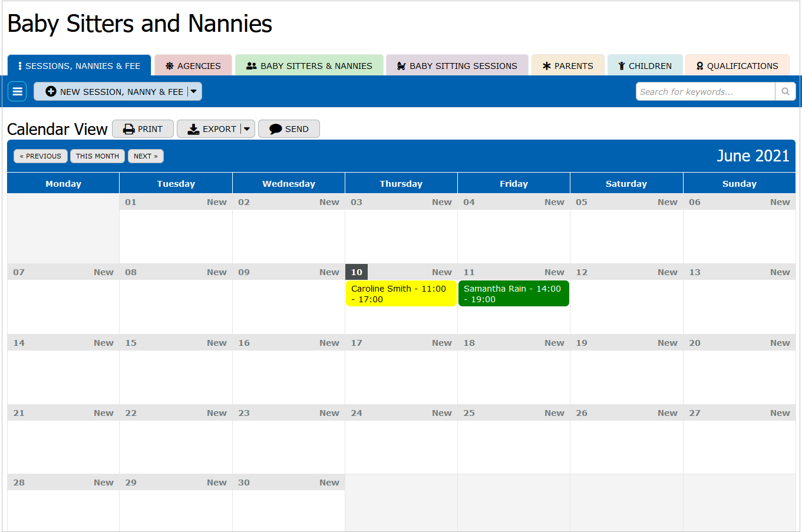Image resolution: width=802 pixels, height=532 pixels.
Task: Open the hamburger menu icon
Action: click(x=17, y=91)
